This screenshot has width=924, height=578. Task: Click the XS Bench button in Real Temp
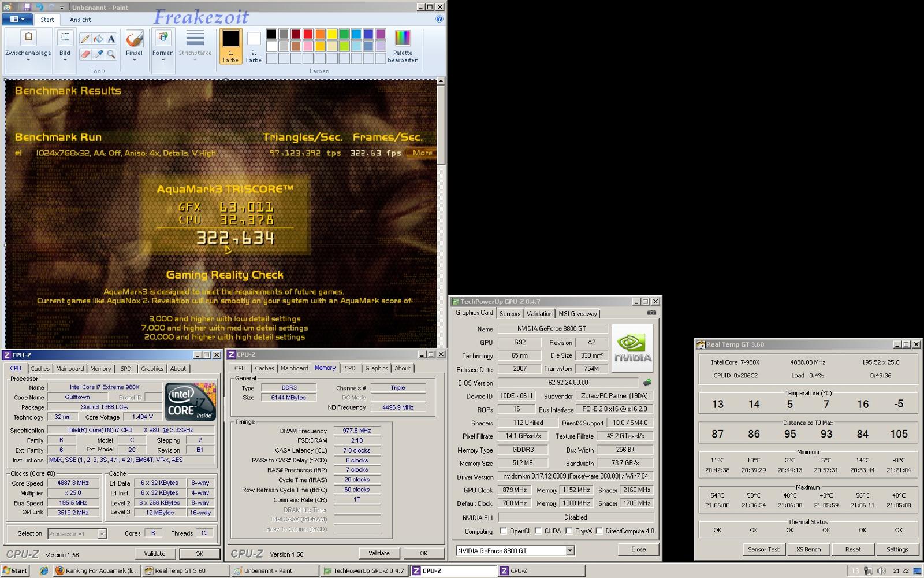tap(808, 549)
